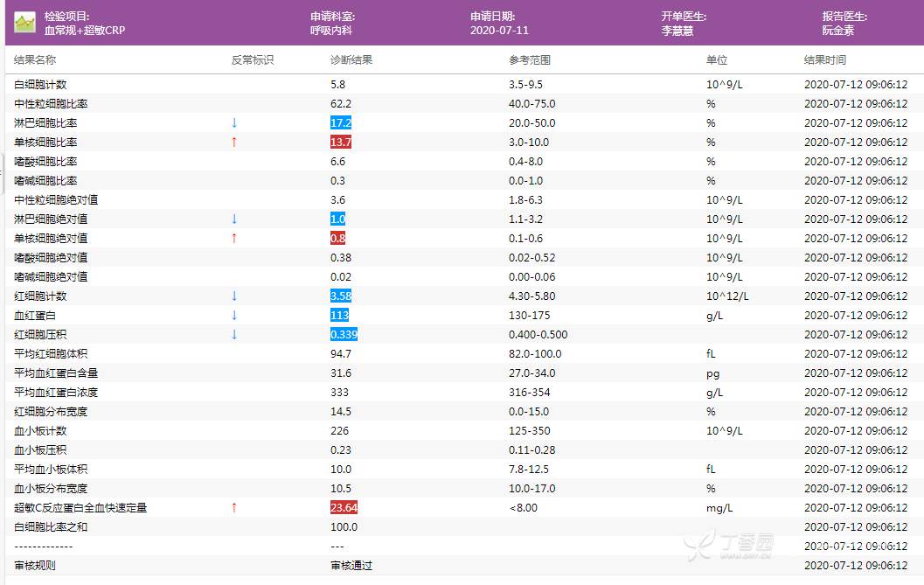Image resolution: width=924 pixels, height=585 pixels.
Task: Select the 白细胞计数 row name
Action: click(41, 85)
